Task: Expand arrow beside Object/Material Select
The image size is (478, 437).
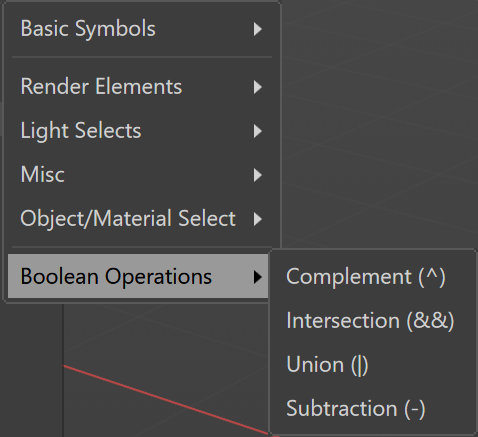Action: 258,219
